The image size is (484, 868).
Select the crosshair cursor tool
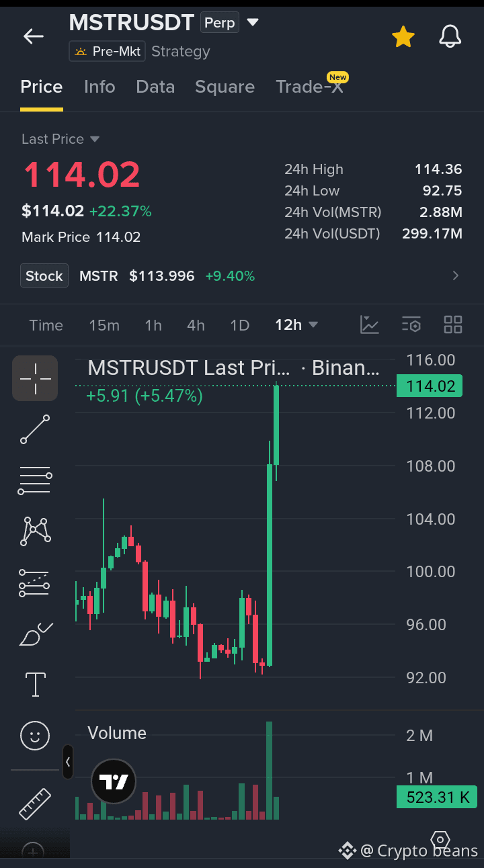[x=35, y=378]
